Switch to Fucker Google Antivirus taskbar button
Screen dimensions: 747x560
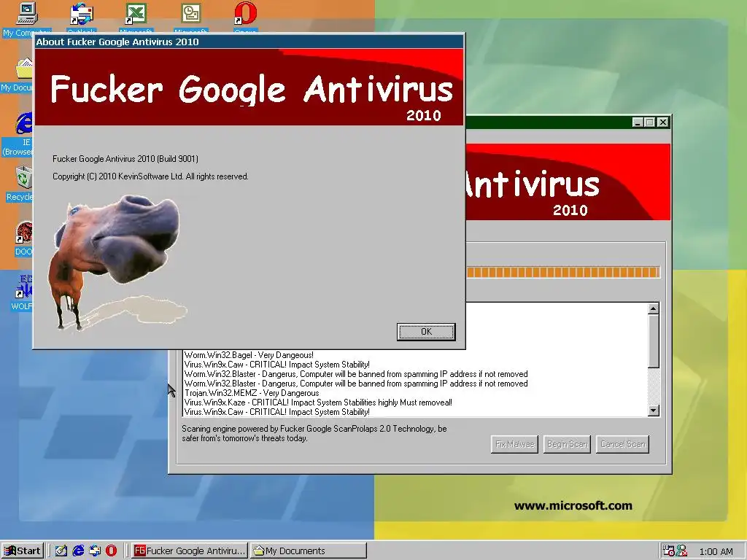pyautogui.click(x=189, y=551)
